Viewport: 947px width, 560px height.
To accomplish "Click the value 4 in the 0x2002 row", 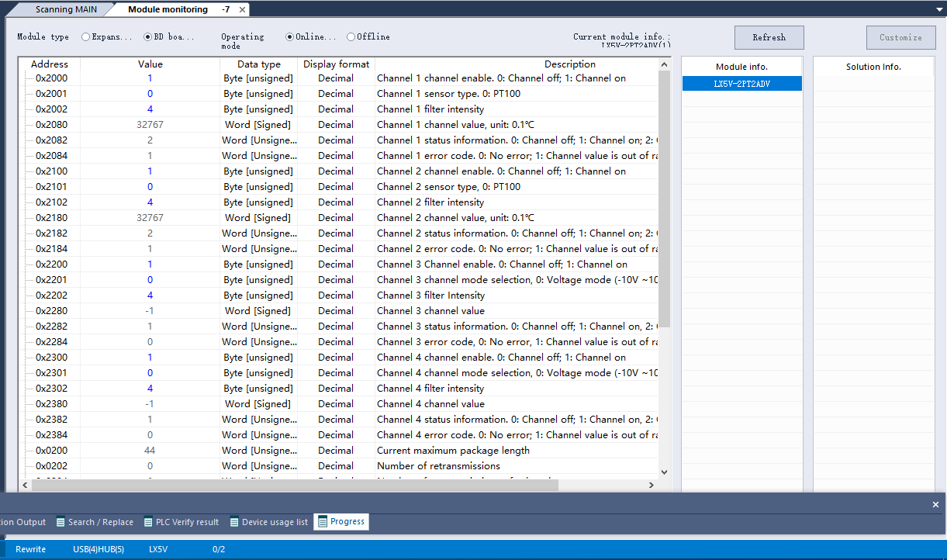I will pyautogui.click(x=150, y=109).
